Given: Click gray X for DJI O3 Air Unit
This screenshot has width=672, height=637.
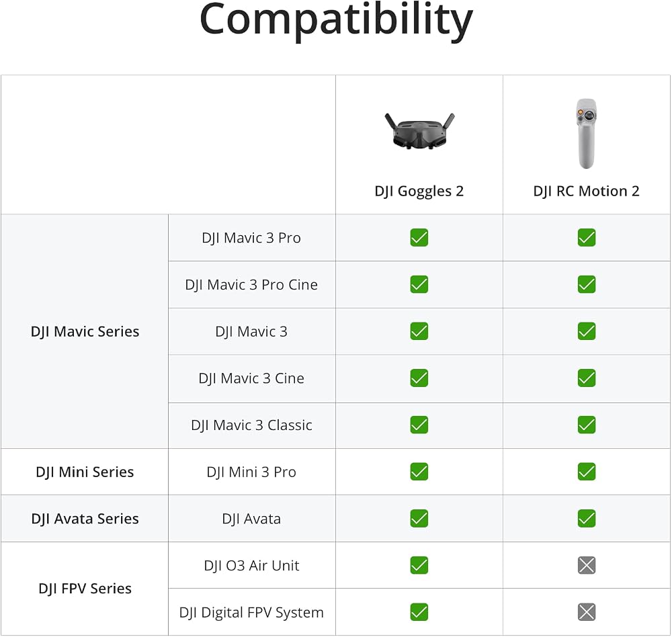Looking at the screenshot, I should pos(586,565).
